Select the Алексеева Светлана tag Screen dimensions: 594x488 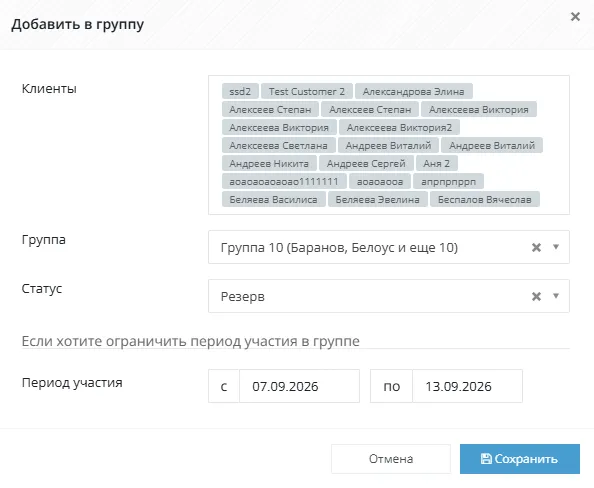(278, 145)
